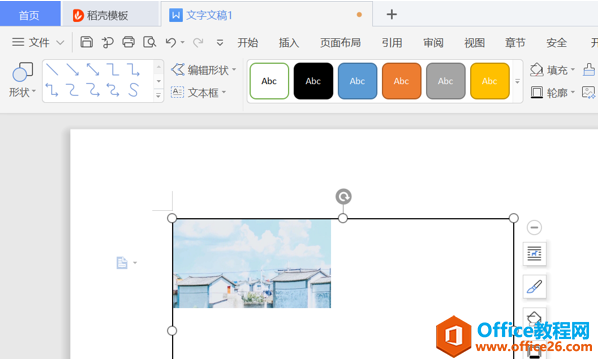Switch to the Insert (插入) tab
599x364 pixels.
289,42
